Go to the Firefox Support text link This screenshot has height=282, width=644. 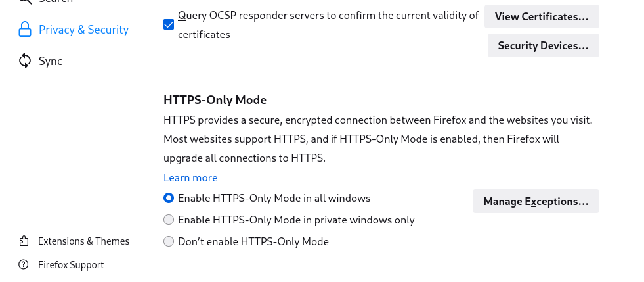(x=71, y=265)
